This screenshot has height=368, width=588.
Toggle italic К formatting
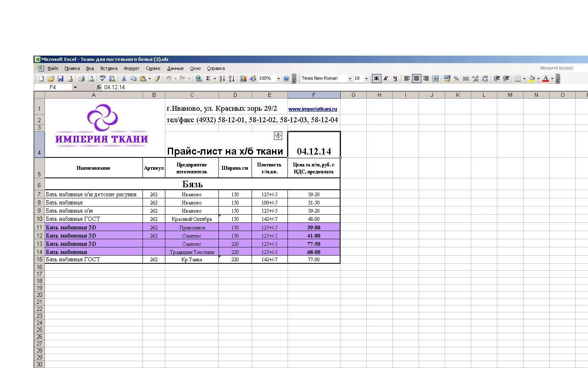pos(385,79)
